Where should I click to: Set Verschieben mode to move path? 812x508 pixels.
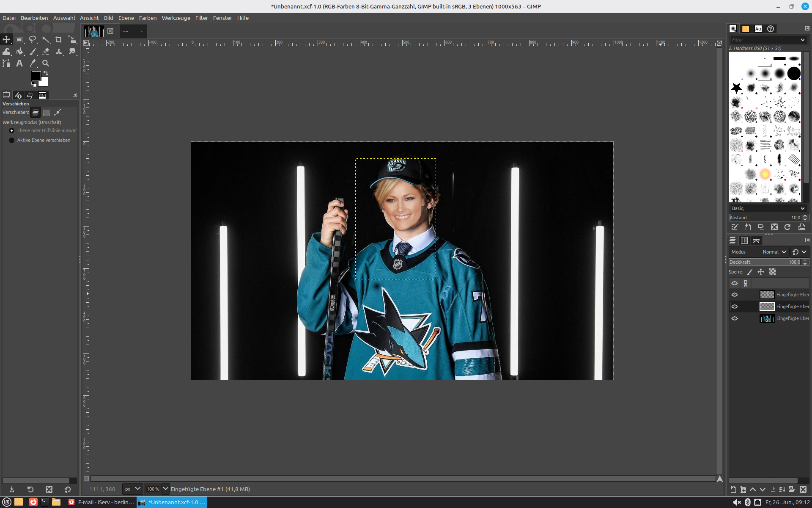[58, 112]
